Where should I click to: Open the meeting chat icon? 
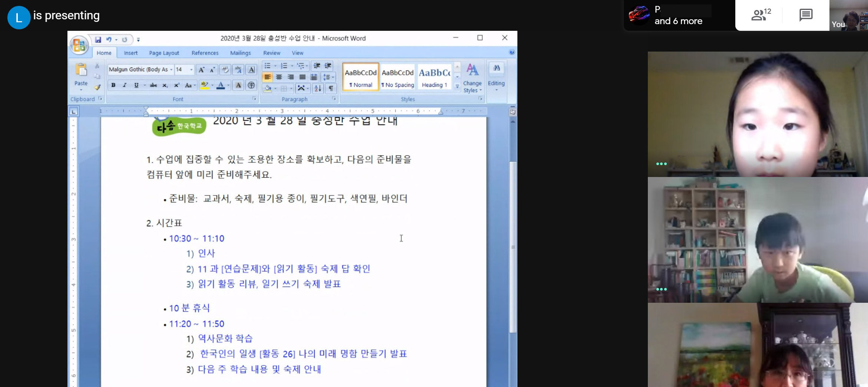click(806, 15)
